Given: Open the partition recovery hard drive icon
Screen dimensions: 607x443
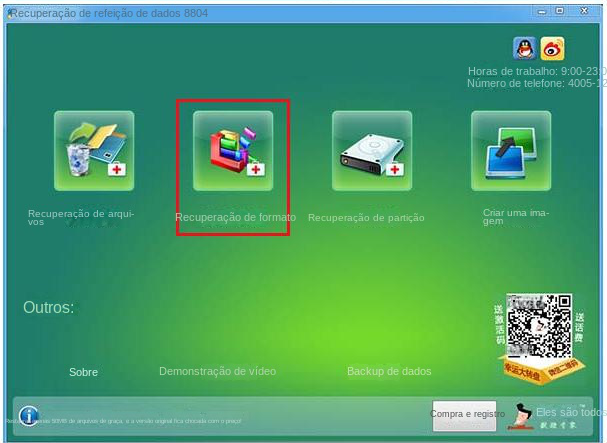Looking at the screenshot, I should (x=372, y=151).
